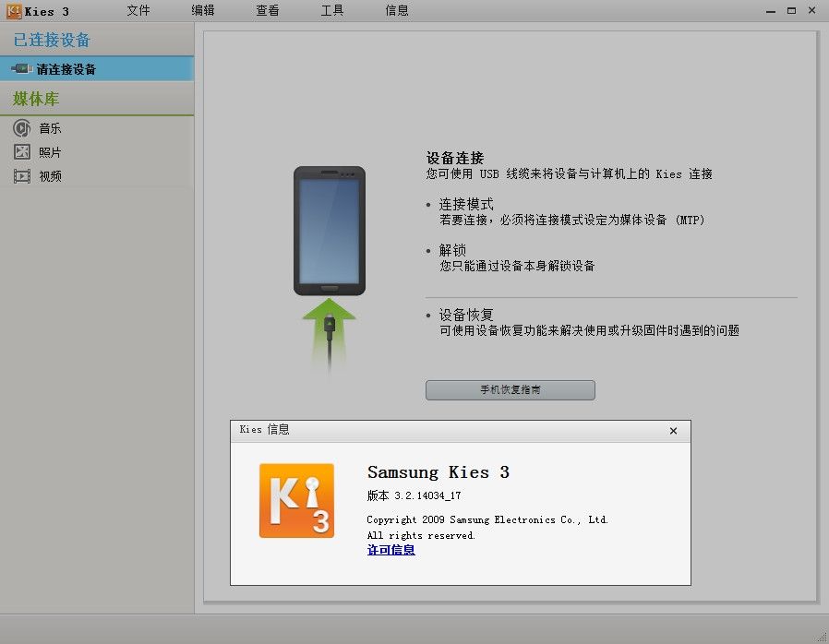Open the 查看 menu
Image resolution: width=829 pixels, height=644 pixels.
click(x=268, y=10)
